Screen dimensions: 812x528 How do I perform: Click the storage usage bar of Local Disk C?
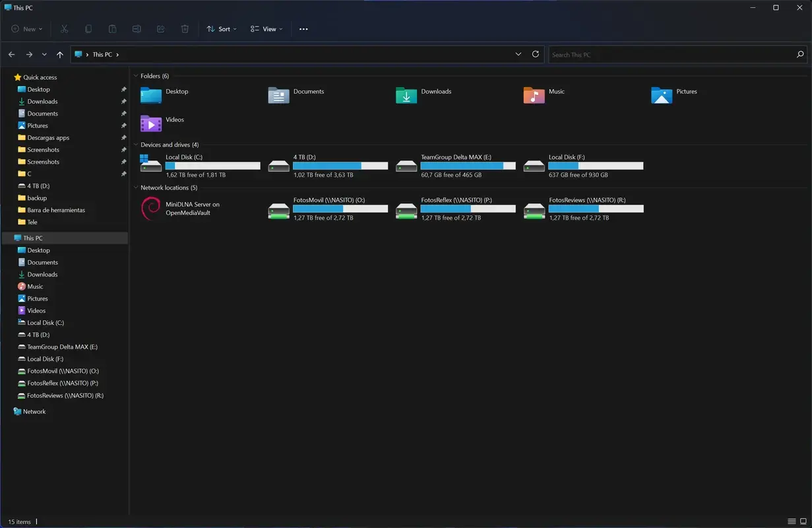[x=211, y=166]
